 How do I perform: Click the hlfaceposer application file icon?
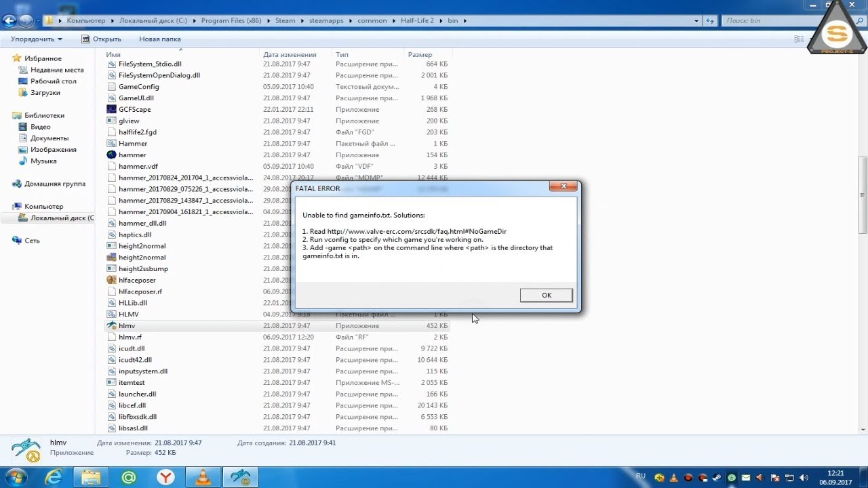pos(112,280)
